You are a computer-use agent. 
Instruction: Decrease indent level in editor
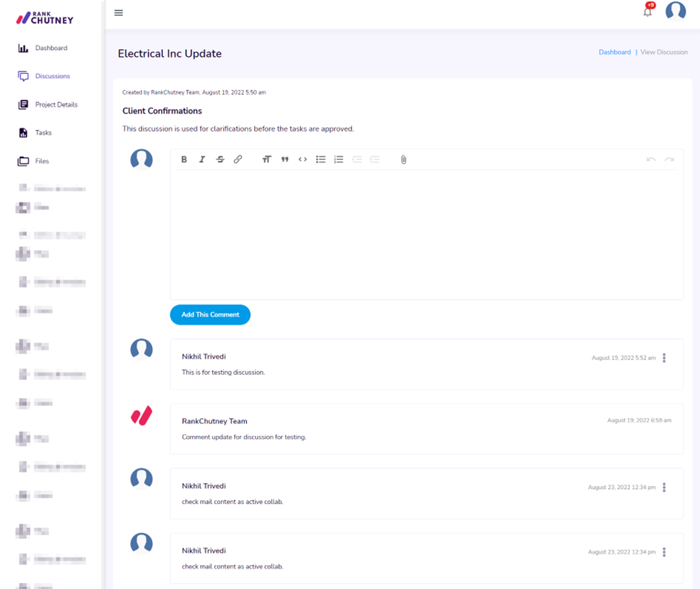pyautogui.click(x=357, y=160)
